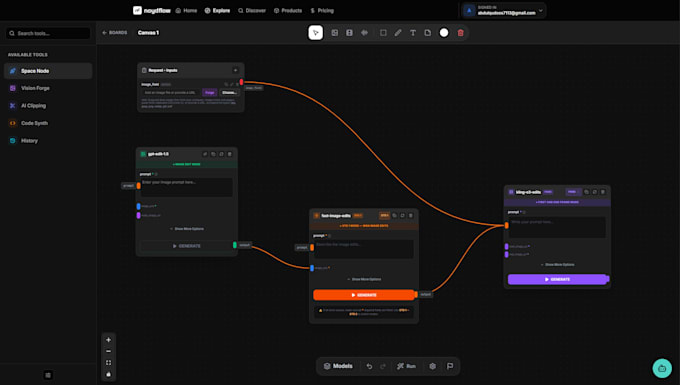This screenshot has width=680, height=385.
Task: Open the orange tier dropdown on fast-image-edits header
Action: pos(384,215)
